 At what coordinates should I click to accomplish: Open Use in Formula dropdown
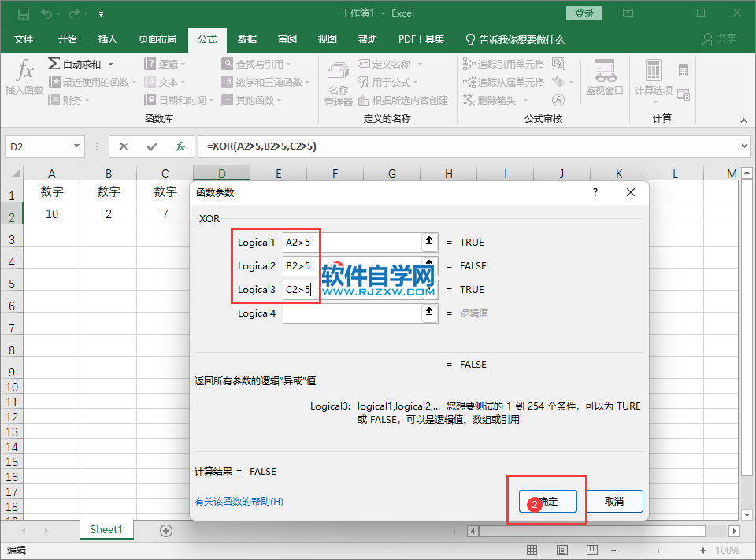click(387, 83)
